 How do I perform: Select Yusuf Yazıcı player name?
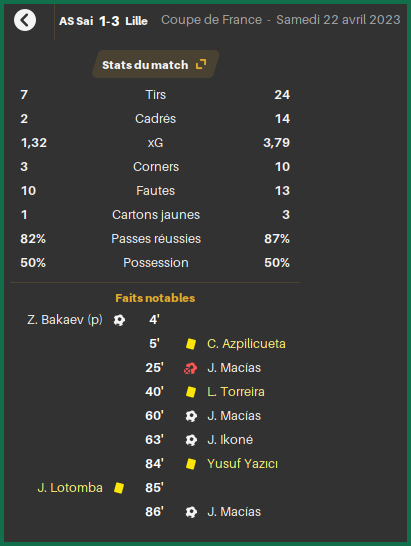point(242,464)
